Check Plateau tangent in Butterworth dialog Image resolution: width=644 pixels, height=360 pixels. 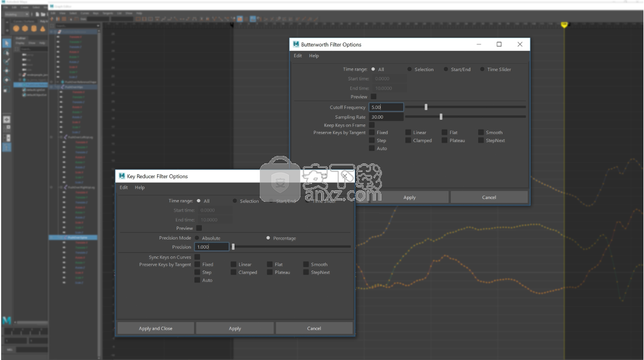pos(444,140)
